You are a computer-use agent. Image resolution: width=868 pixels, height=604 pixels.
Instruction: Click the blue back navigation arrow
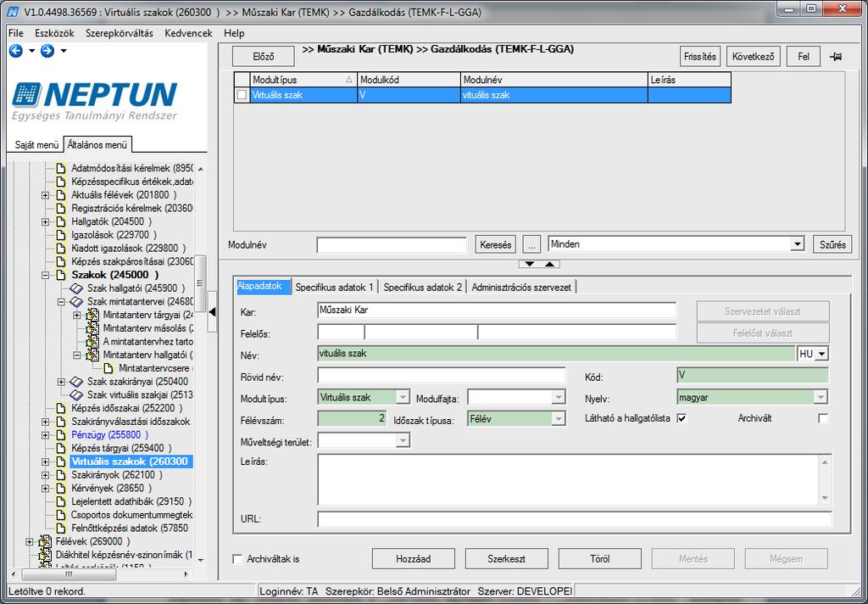click(x=16, y=51)
